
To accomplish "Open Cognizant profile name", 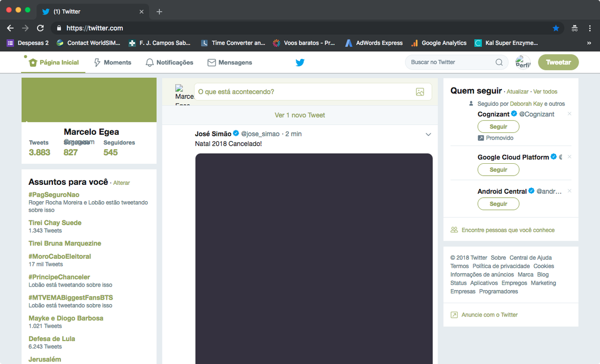I will point(493,114).
